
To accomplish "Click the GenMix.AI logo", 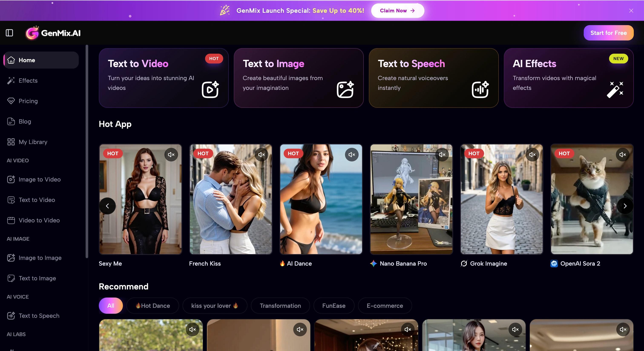I will click(x=53, y=33).
